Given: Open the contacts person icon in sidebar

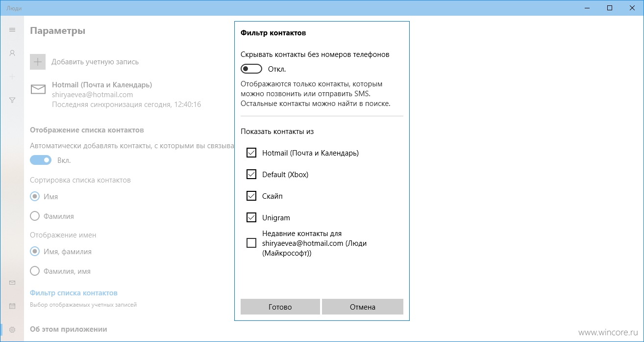Looking at the screenshot, I should point(12,53).
